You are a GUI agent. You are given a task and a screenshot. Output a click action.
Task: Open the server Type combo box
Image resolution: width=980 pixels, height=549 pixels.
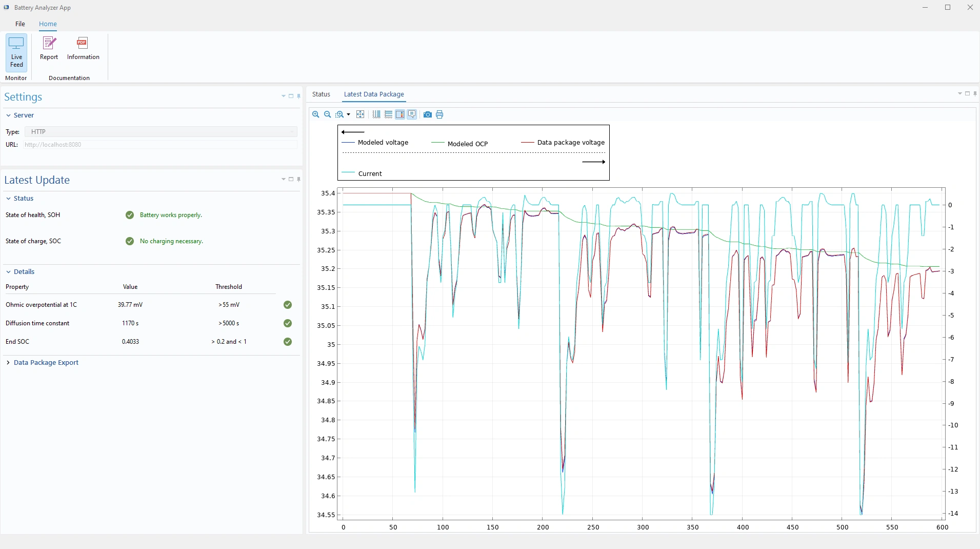coord(161,132)
